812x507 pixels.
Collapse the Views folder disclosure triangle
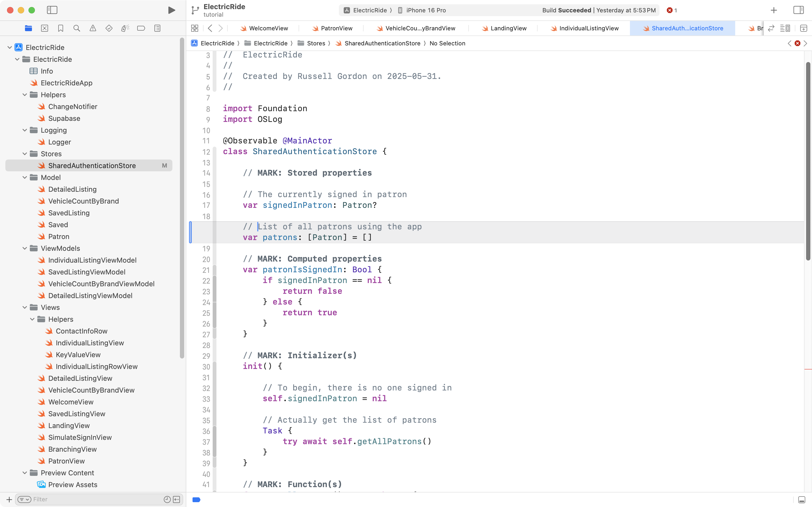coord(24,307)
